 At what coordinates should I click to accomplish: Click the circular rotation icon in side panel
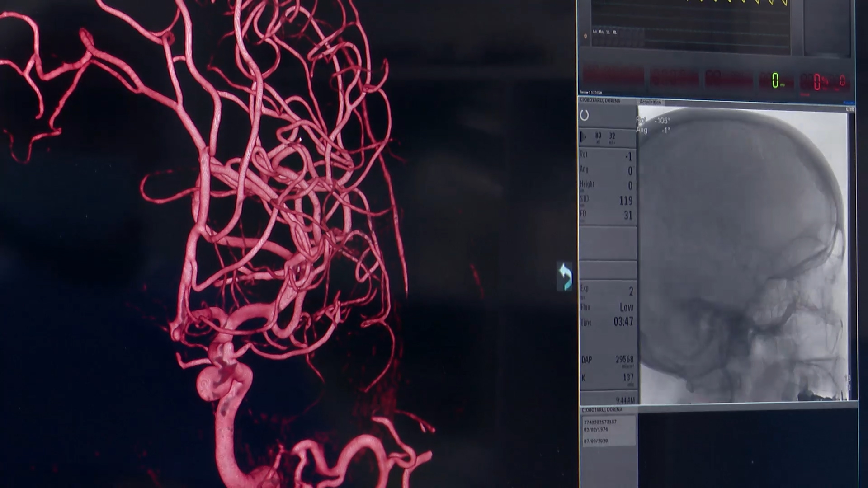click(x=585, y=115)
